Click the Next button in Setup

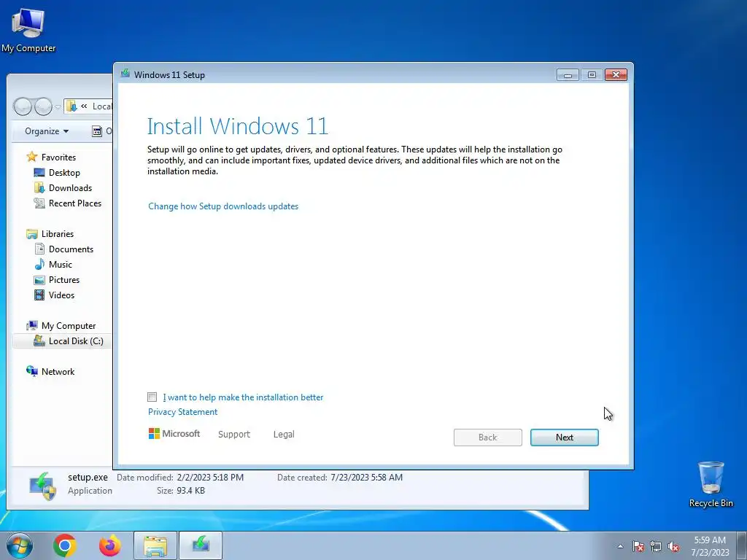pos(565,437)
